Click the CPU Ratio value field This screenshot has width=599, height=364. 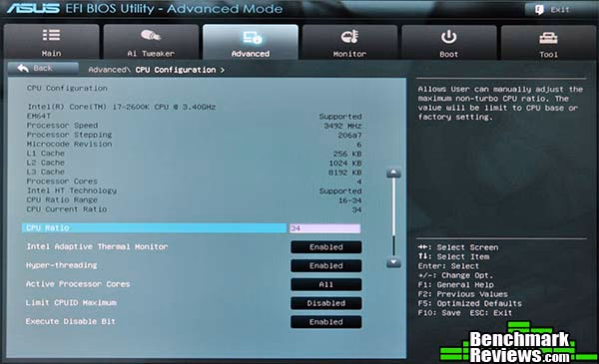[x=325, y=228]
